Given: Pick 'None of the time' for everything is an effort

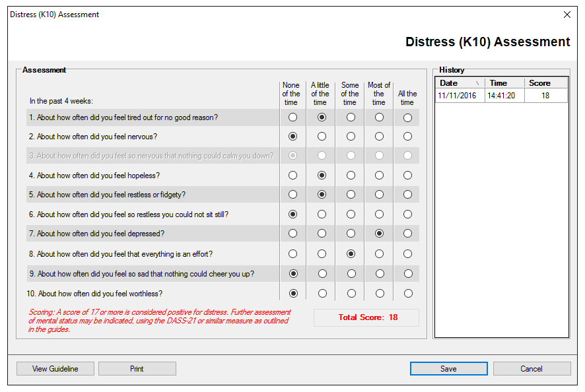Looking at the screenshot, I should pos(292,254).
